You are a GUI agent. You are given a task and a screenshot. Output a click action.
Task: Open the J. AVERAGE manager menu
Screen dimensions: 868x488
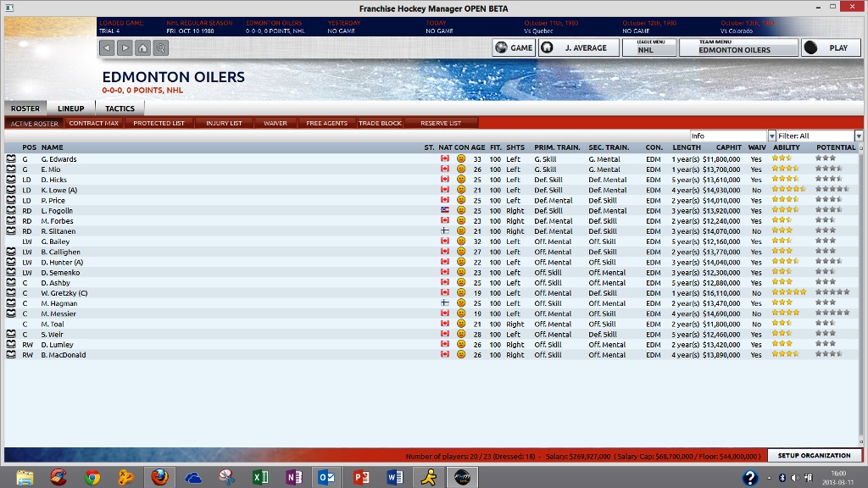[578, 47]
